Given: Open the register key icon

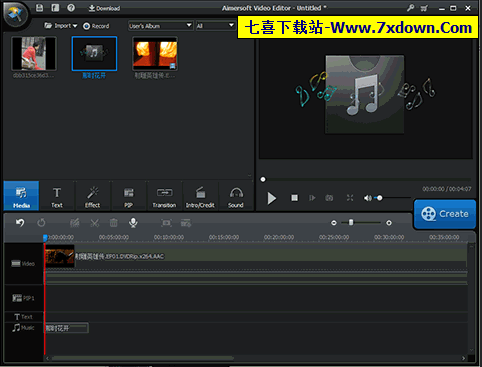Looking at the screenshot, I should click(410, 8).
